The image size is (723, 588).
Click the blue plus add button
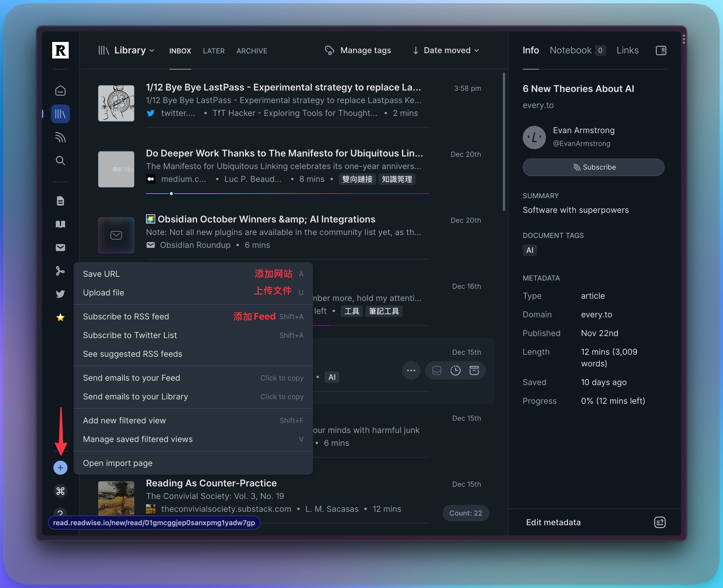[x=60, y=468]
